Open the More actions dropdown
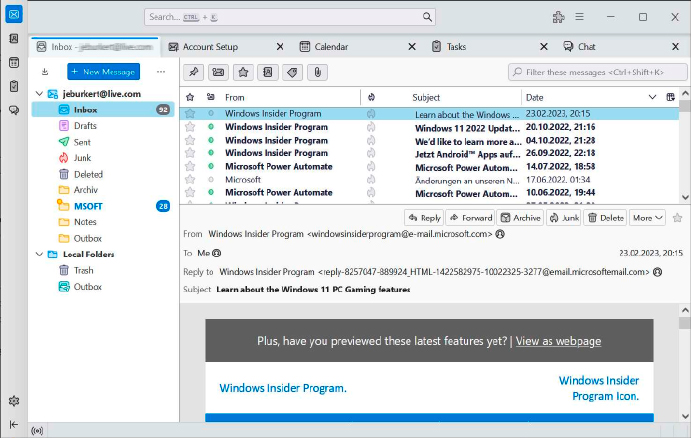This screenshot has height=438, width=691. [647, 218]
